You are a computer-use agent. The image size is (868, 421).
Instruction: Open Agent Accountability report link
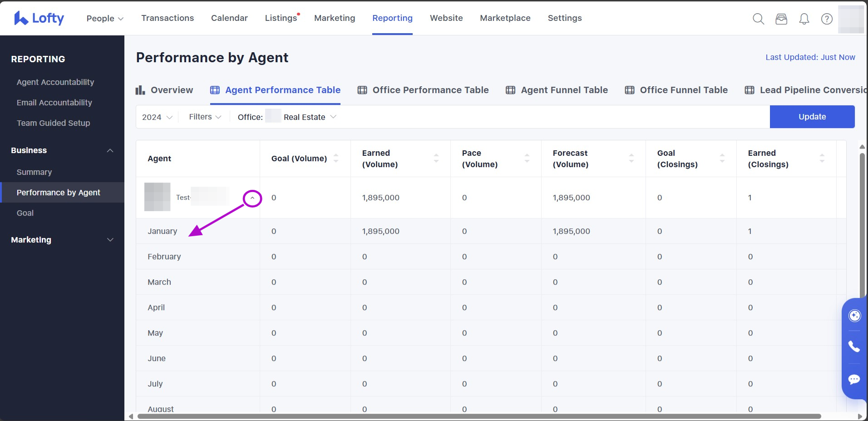pos(55,82)
